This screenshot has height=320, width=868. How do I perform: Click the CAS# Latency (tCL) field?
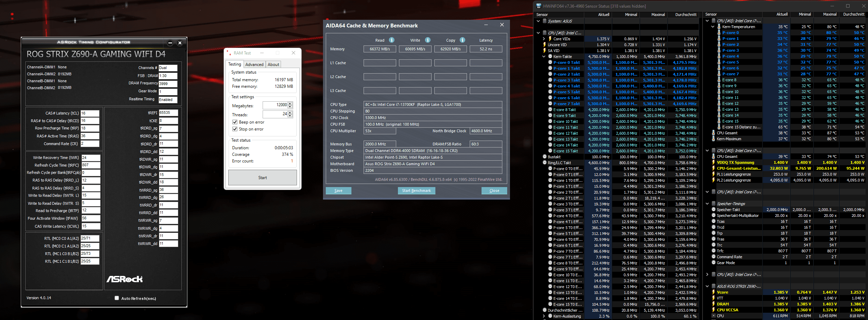90,113
